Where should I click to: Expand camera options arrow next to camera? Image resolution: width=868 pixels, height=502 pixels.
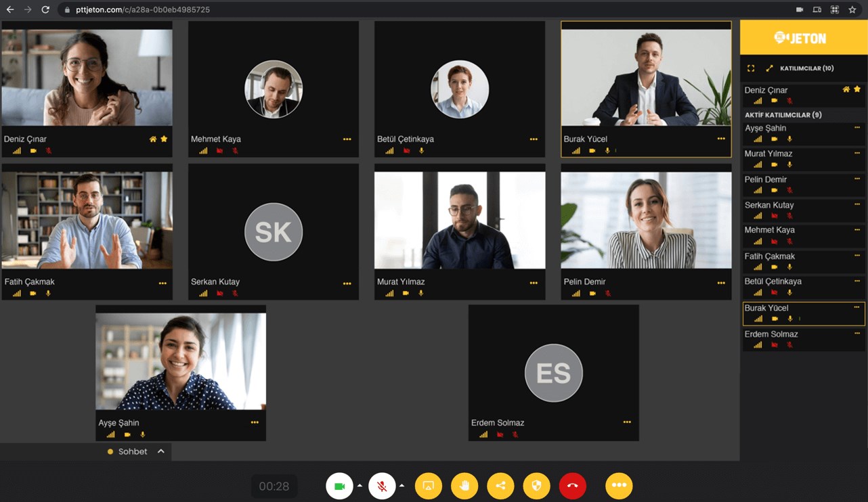[360, 486]
